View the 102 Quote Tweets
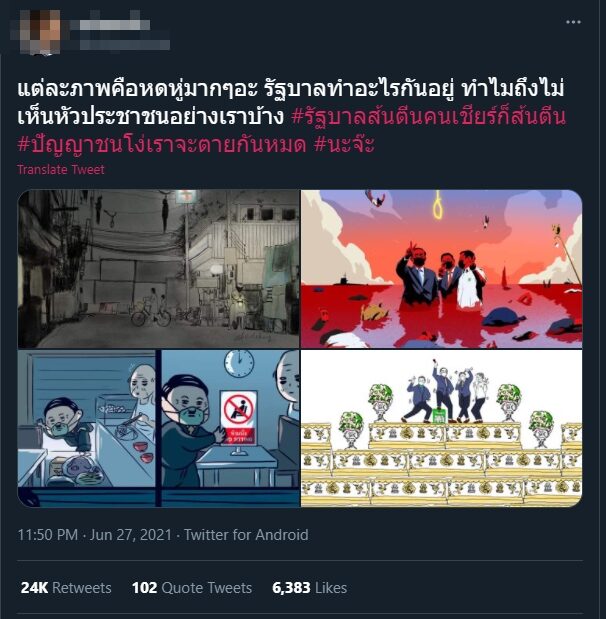606x619 pixels. pos(192,588)
